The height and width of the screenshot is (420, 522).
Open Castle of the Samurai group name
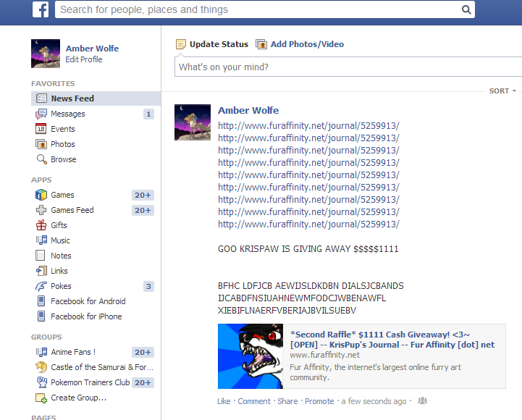pyautogui.click(x=102, y=367)
